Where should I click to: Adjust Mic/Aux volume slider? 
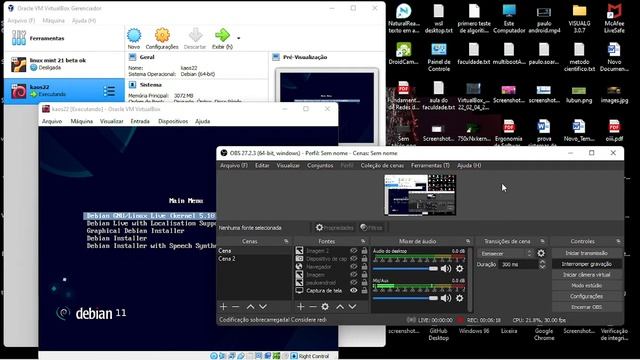405,298
